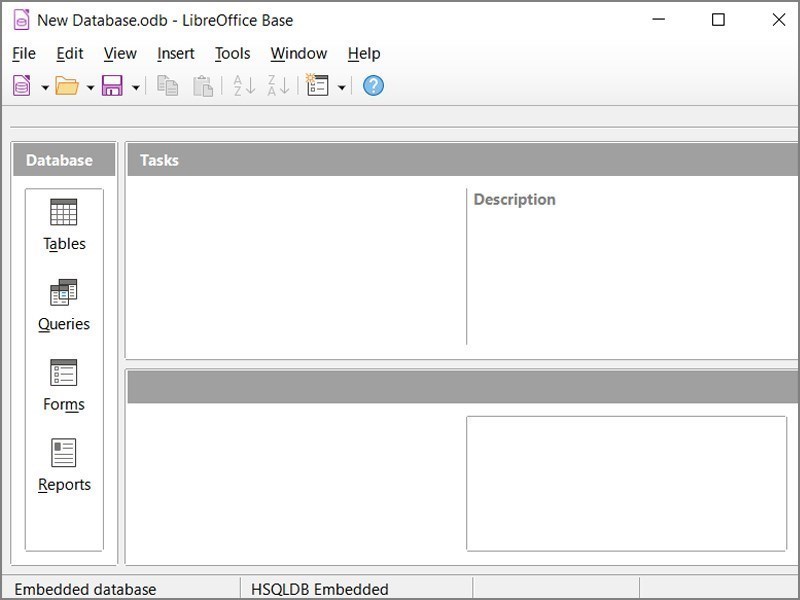Open the Insert menu
This screenshot has width=800, height=600.
176,54
